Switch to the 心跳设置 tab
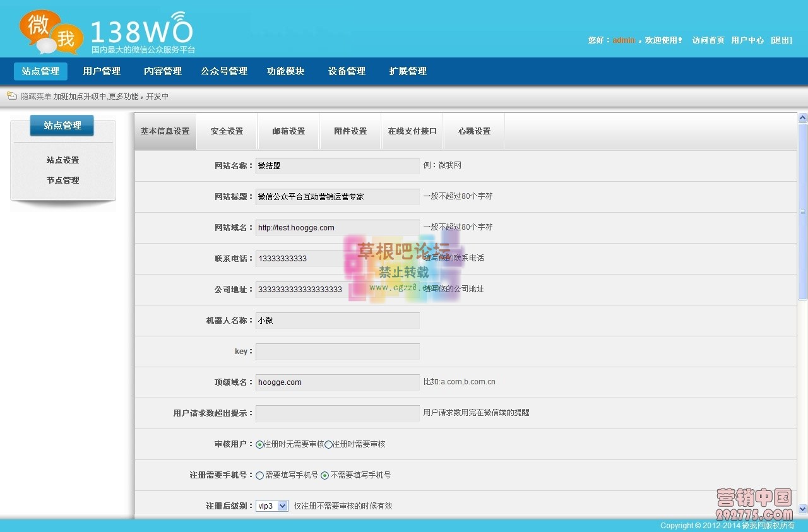 tap(474, 131)
